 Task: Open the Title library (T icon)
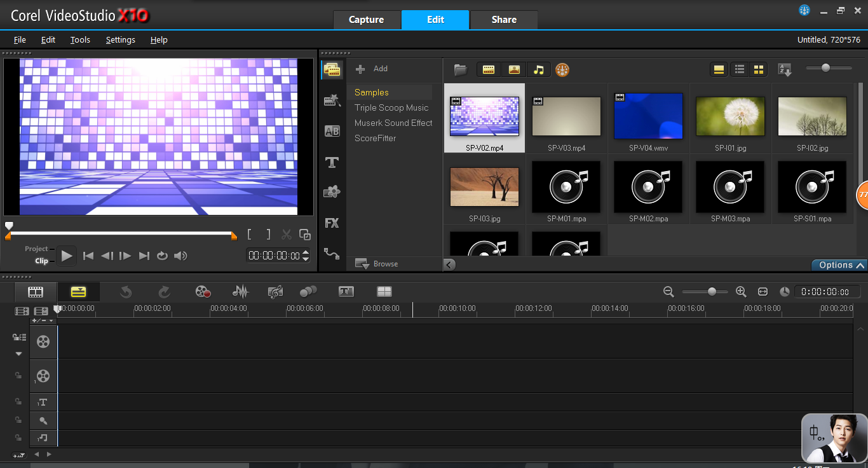click(332, 162)
